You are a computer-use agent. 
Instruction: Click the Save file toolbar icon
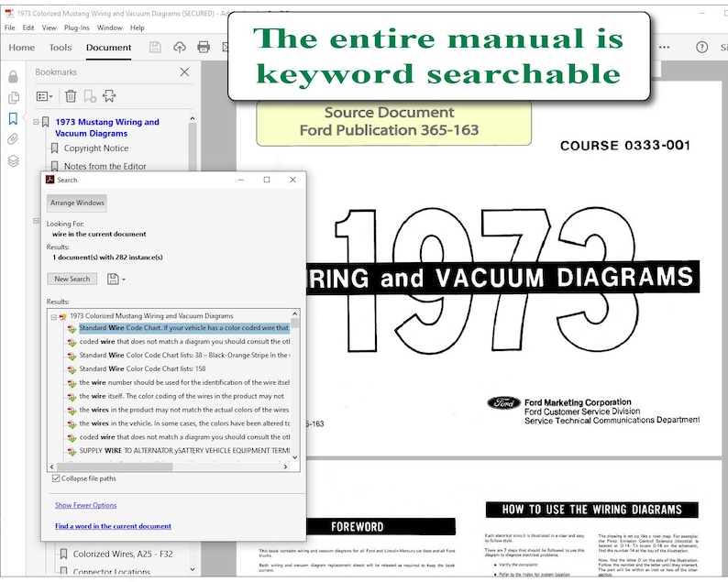point(155,48)
